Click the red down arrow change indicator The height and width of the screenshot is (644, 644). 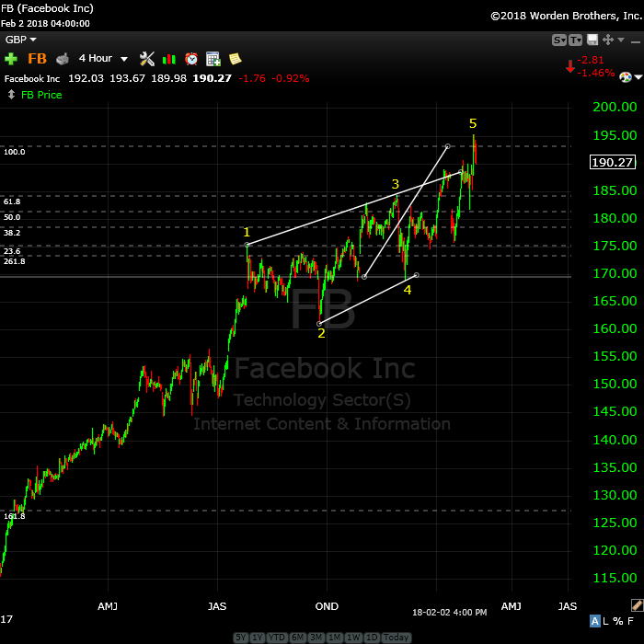(x=569, y=66)
